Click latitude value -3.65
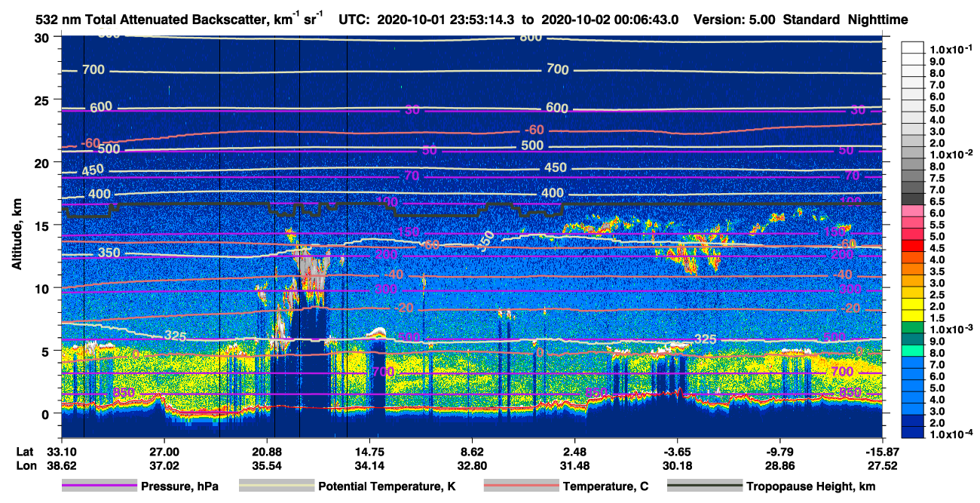The width and height of the screenshot is (980, 503). coord(677,451)
